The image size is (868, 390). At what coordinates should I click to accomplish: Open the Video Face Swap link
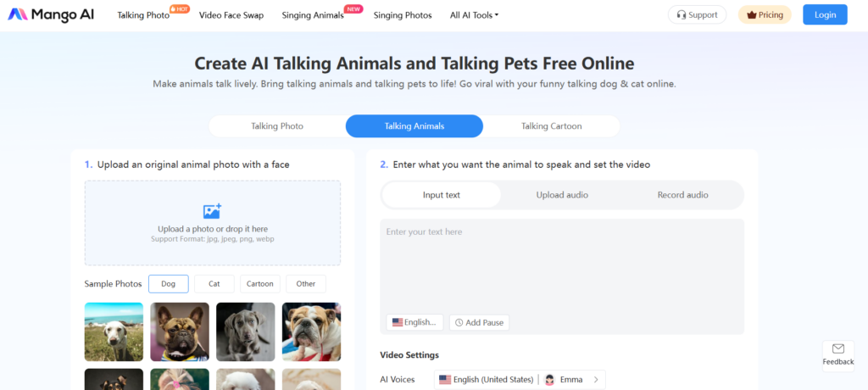(x=231, y=15)
